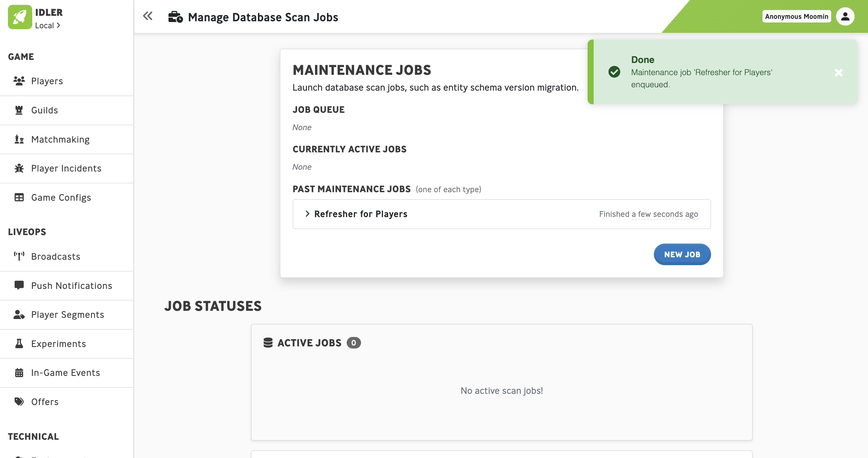Click the Player Incidents bug icon
Viewport: 868px width, 458px height.
coord(19,168)
